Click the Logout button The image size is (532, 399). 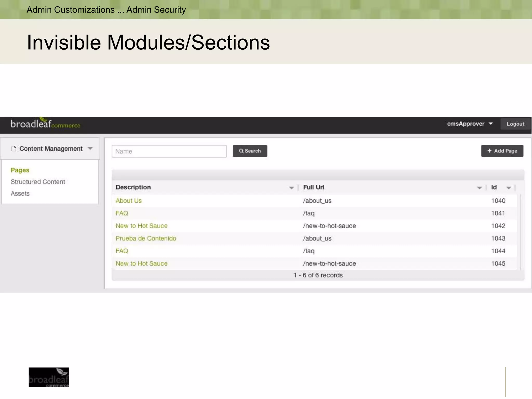[515, 124]
